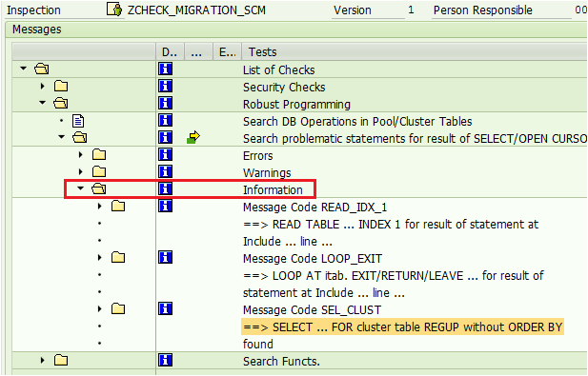Click info icon in LOOP_EXIT row

166,257
